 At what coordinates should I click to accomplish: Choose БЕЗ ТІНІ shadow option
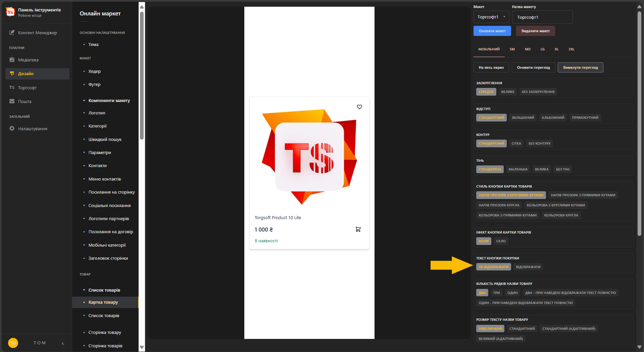[x=562, y=169]
